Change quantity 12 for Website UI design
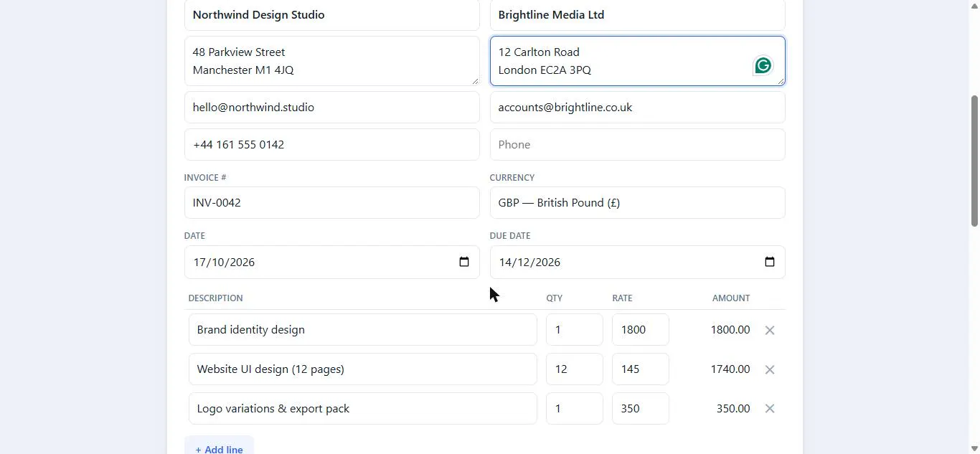Image resolution: width=980 pixels, height=454 pixels. (x=574, y=369)
